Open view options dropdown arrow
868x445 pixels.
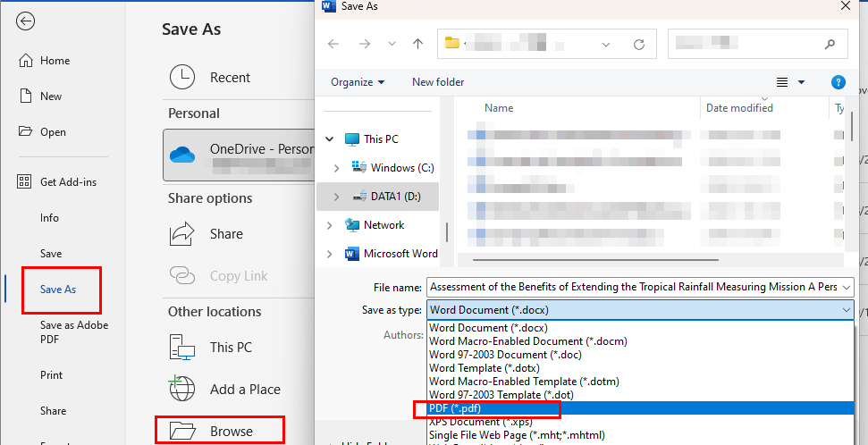click(x=801, y=82)
